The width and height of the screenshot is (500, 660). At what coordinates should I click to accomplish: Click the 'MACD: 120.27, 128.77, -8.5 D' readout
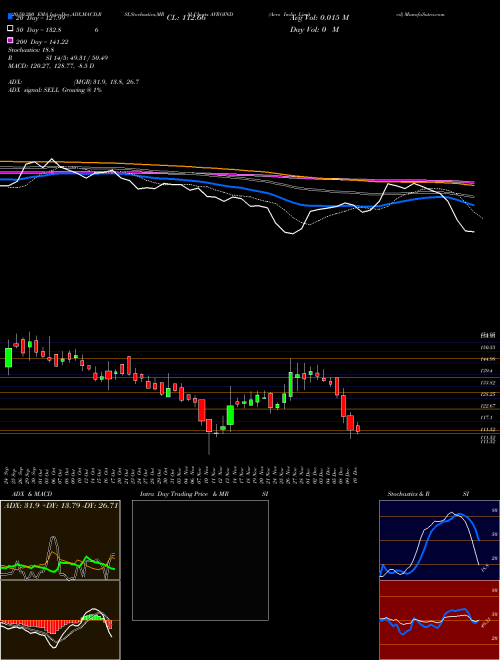click(51, 66)
